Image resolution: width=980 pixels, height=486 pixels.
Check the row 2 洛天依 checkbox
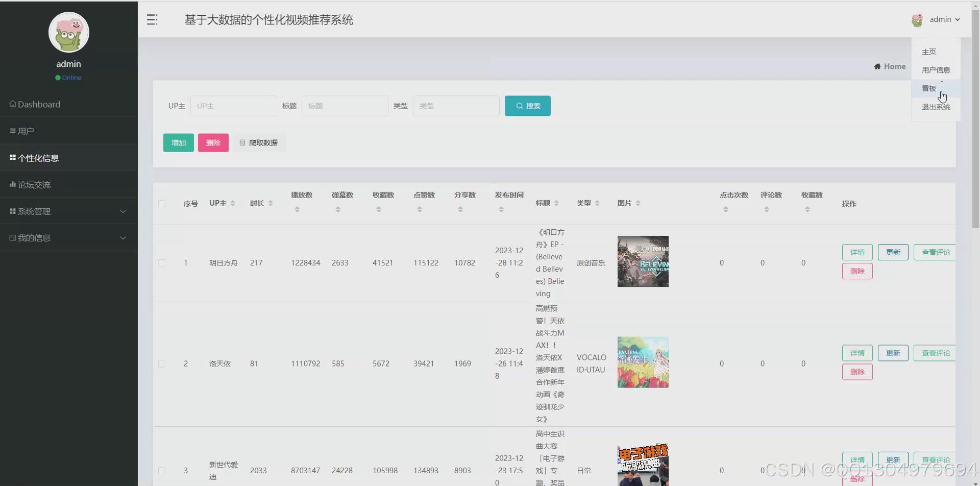coord(162,363)
